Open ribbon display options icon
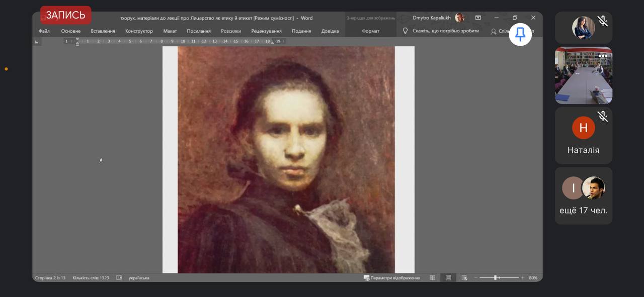Screen dimensions: 644x297 (x=478, y=18)
